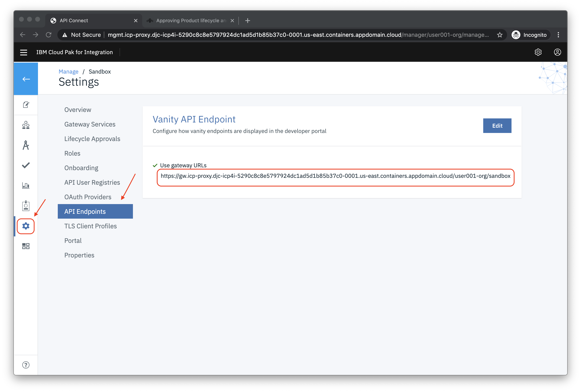The height and width of the screenshot is (392, 581).
Task: Navigate to the Overview settings menu item
Action: 77,110
